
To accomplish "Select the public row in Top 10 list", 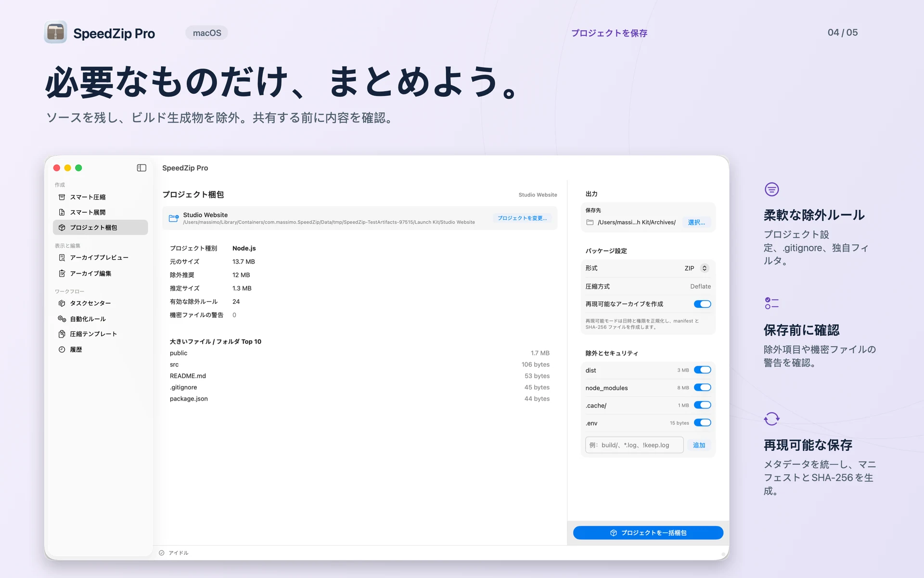I will point(359,353).
